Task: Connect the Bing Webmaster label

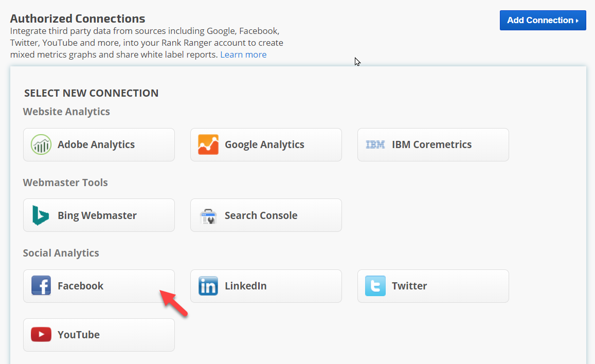Action: coord(97,215)
